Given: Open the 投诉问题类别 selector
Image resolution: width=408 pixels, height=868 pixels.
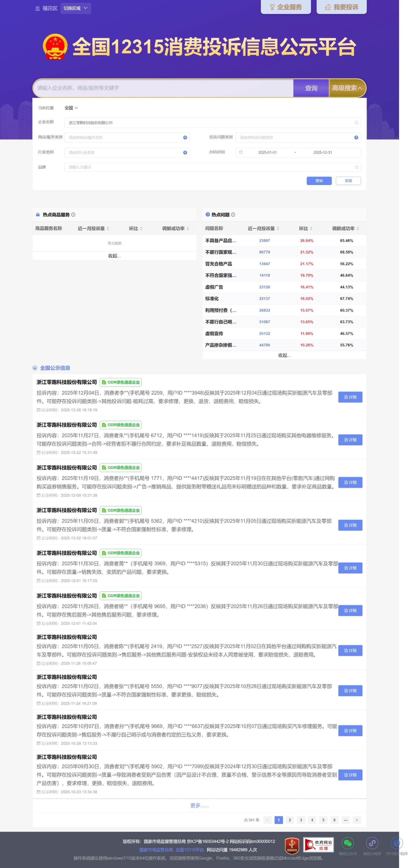Looking at the screenshot, I should [x=298, y=138].
